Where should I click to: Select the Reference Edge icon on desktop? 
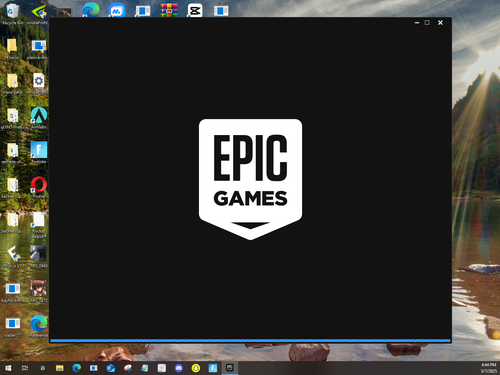39,326
